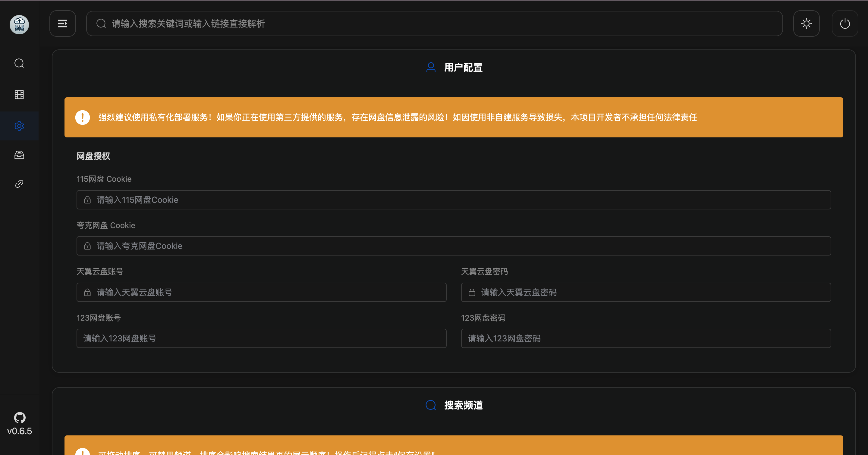
Task: Focus the 天翼云盘账号 input
Action: click(x=262, y=292)
